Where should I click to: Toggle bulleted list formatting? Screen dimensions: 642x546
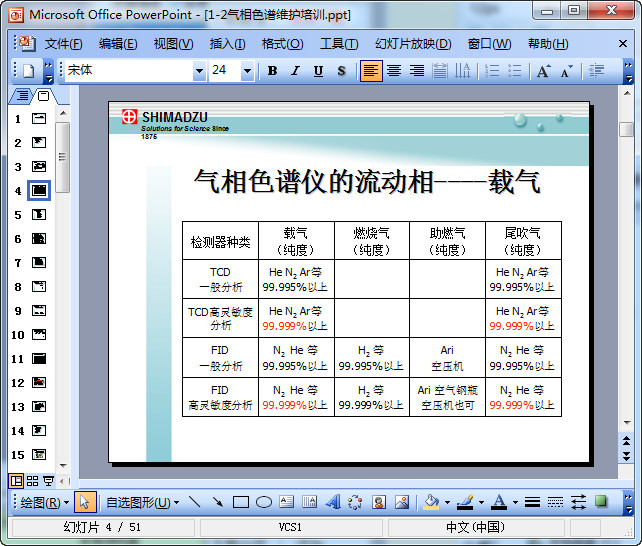(x=515, y=71)
